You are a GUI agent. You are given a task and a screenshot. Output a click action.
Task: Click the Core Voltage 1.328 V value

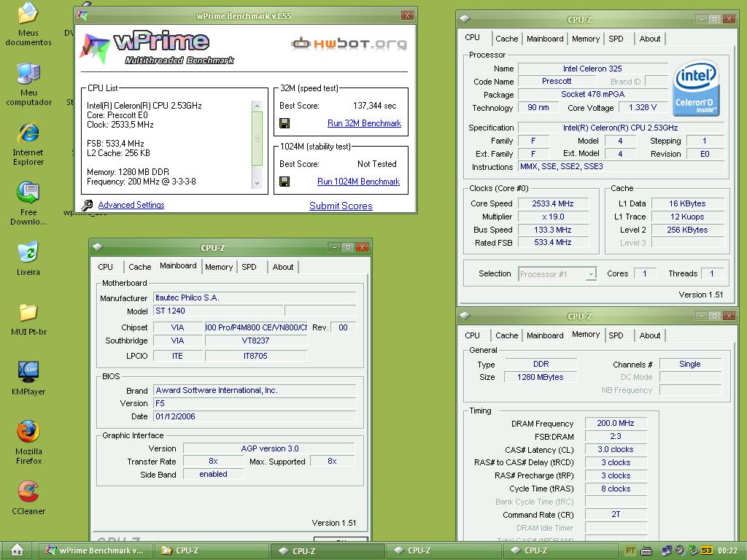[x=642, y=108]
